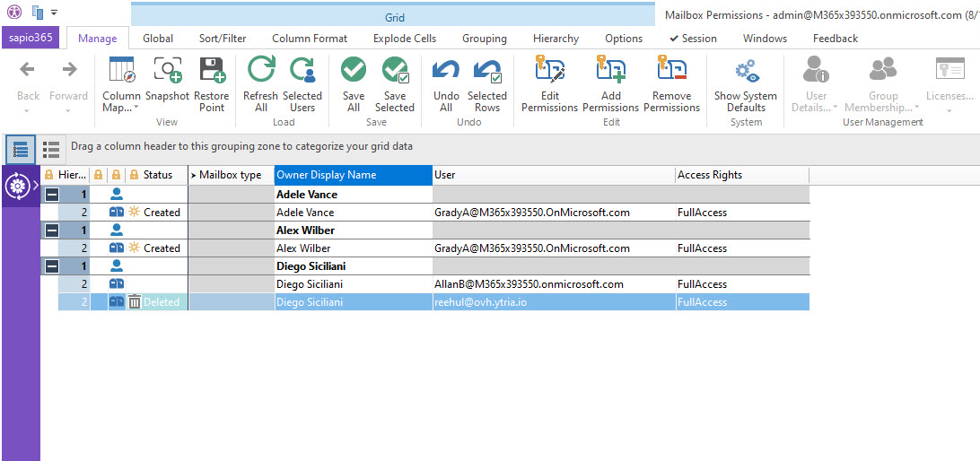Screen dimensions: 980x461
Task: Click the Add Permissions icon
Action: pyautogui.click(x=610, y=72)
